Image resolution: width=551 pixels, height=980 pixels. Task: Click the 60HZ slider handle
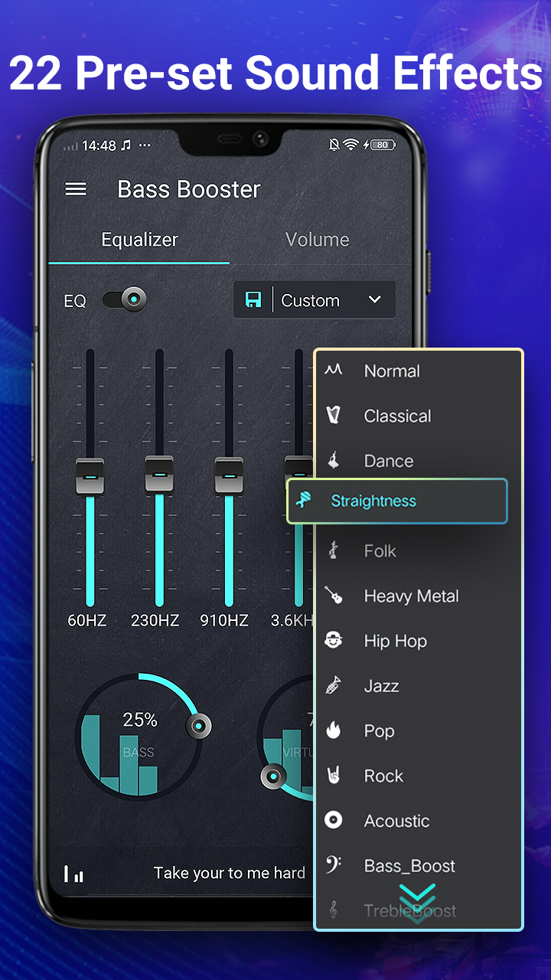coord(90,476)
